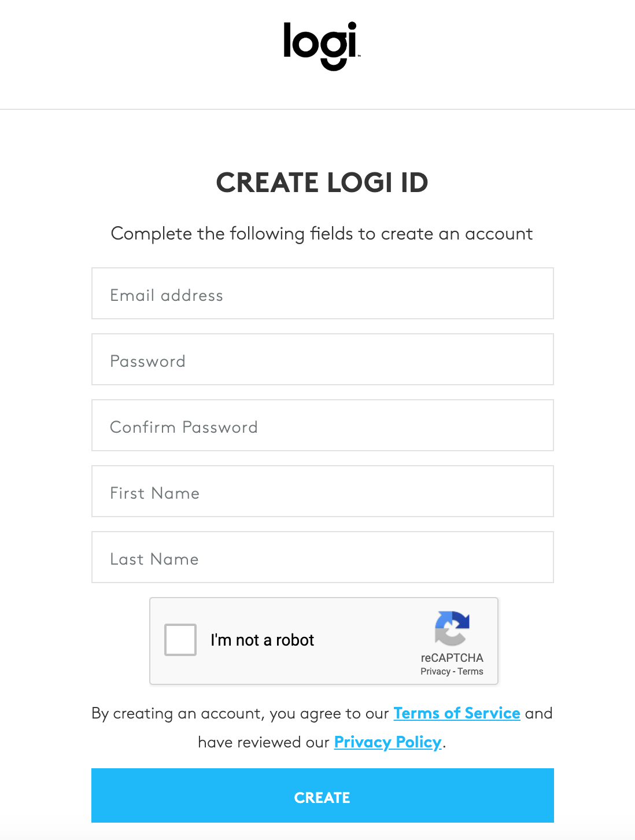Screen dimensions: 635x840
Task: Click the I'm not a robot label
Action: pyautogui.click(x=263, y=640)
